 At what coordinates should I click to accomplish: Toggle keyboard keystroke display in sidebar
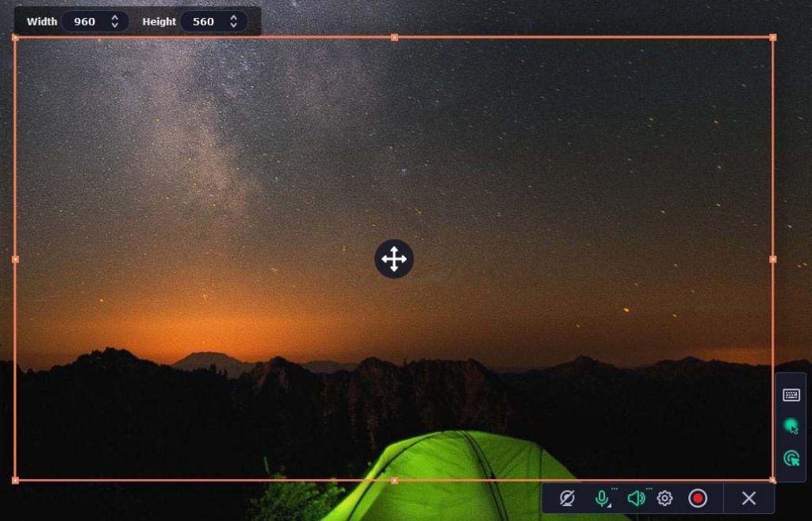[790, 393]
